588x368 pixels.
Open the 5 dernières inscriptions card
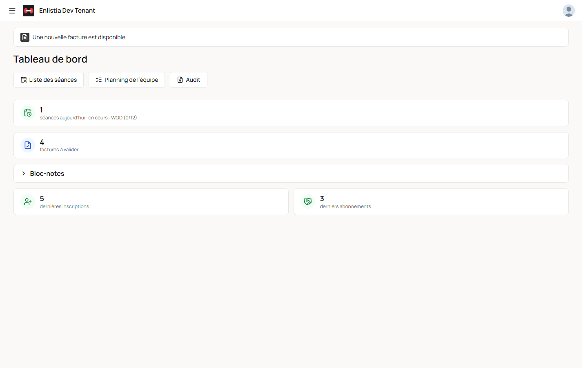[x=151, y=202]
